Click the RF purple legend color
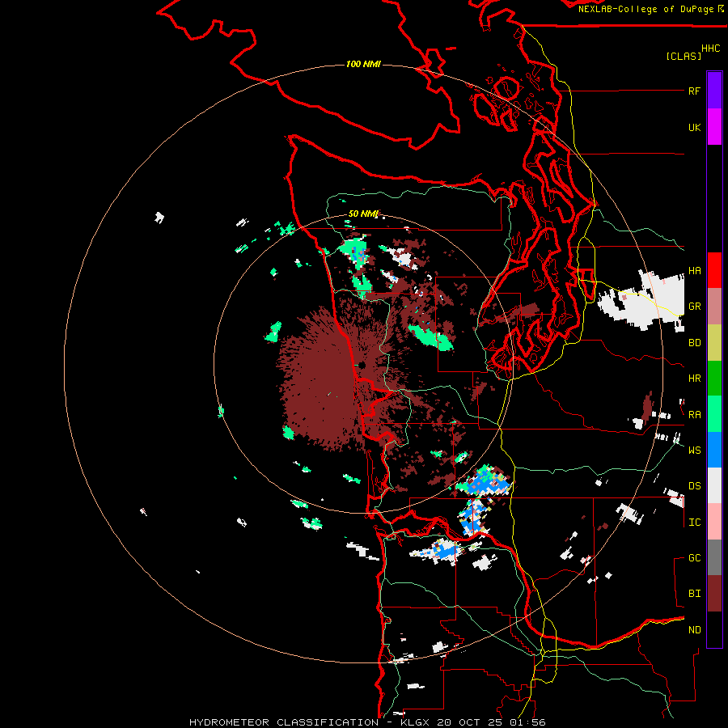This screenshot has width=728, height=728. [714, 91]
